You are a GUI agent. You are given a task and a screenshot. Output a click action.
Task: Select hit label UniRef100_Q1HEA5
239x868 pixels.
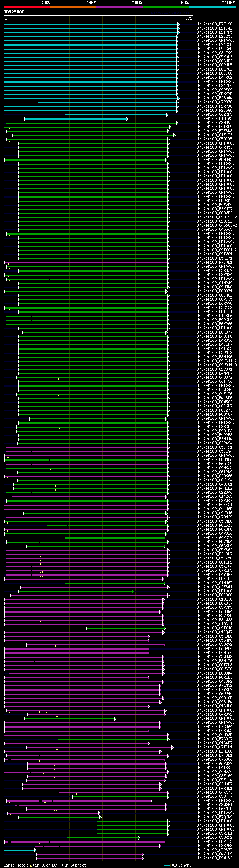[214, 119]
